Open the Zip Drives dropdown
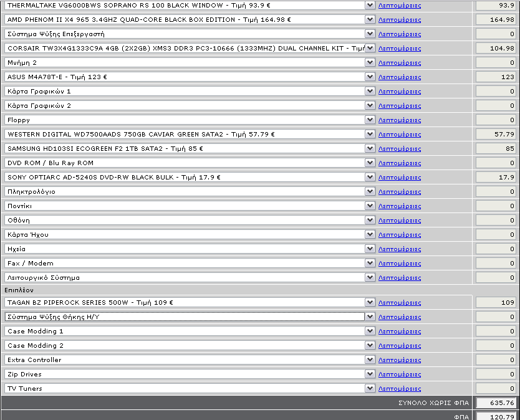 190,374
